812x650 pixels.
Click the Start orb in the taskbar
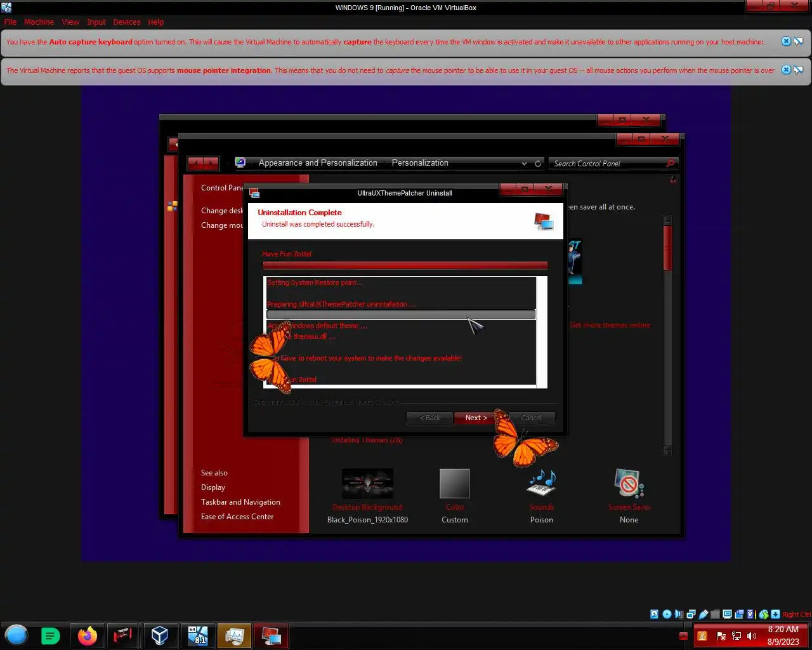tap(16, 635)
